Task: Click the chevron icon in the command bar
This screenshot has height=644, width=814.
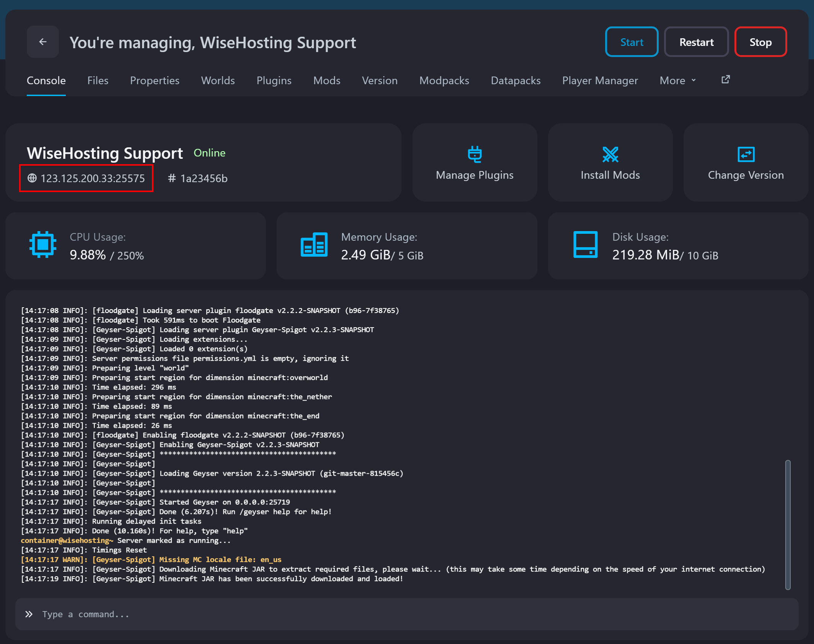Action: coord(29,614)
